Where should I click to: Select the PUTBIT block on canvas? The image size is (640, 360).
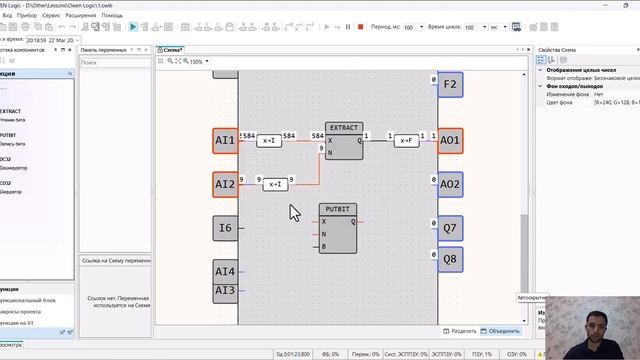click(338, 229)
